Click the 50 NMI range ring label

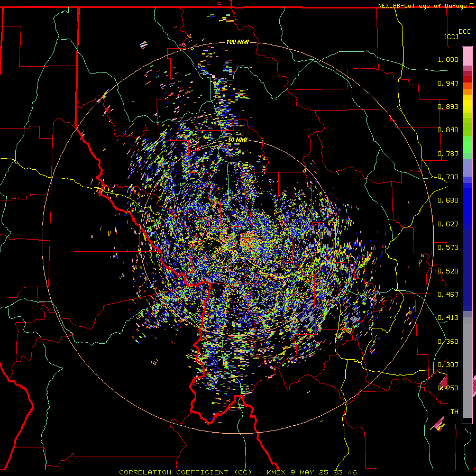click(x=237, y=140)
